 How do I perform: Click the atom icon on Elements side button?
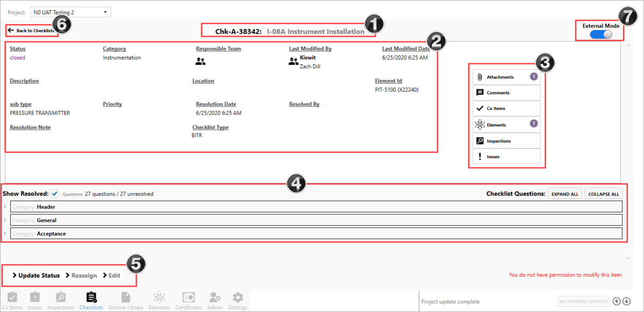tap(480, 124)
